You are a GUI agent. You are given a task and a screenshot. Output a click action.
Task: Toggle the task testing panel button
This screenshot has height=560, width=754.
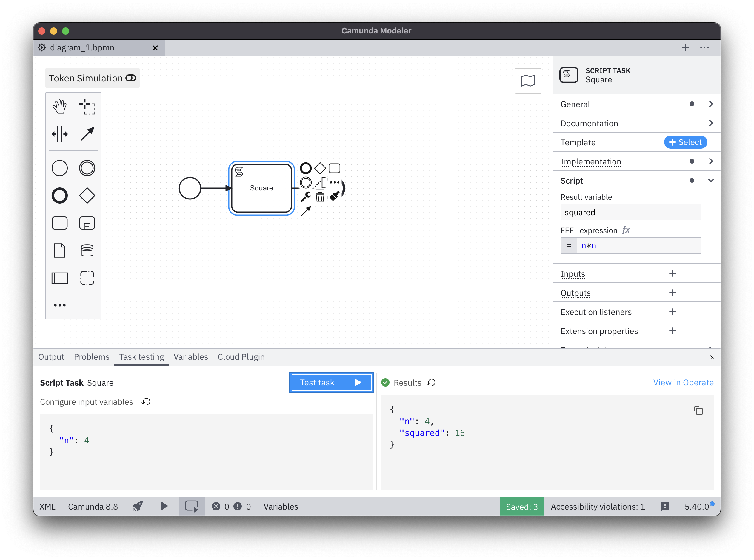[x=191, y=507]
